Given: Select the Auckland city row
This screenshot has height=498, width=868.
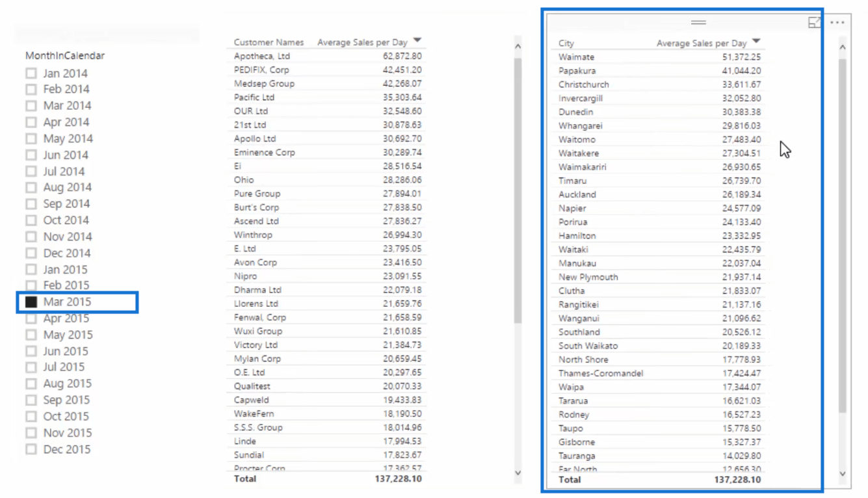Looking at the screenshot, I should (x=659, y=194).
